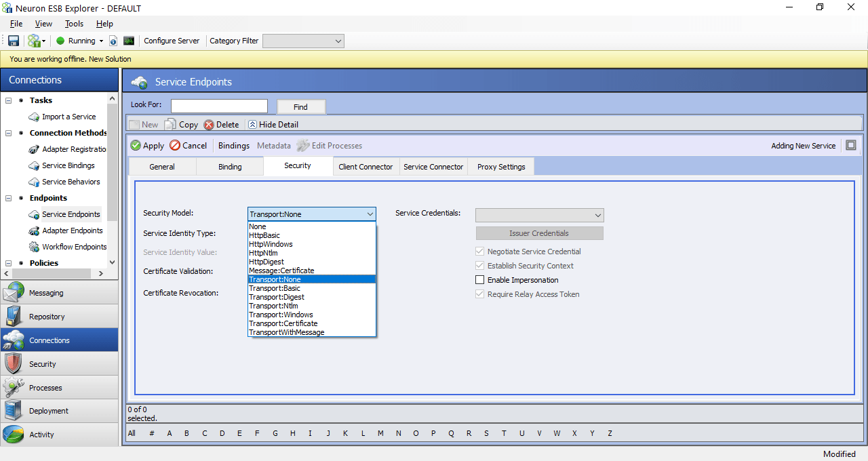Click the green Apply checkmark icon
This screenshot has height=461, width=868.
tap(136, 145)
